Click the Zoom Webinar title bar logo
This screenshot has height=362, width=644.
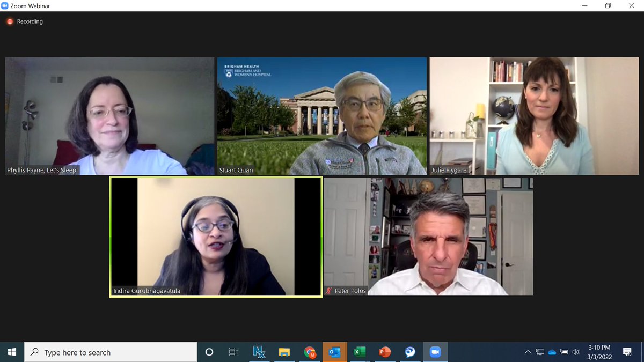pyautogui.click(x=5, y=5)
